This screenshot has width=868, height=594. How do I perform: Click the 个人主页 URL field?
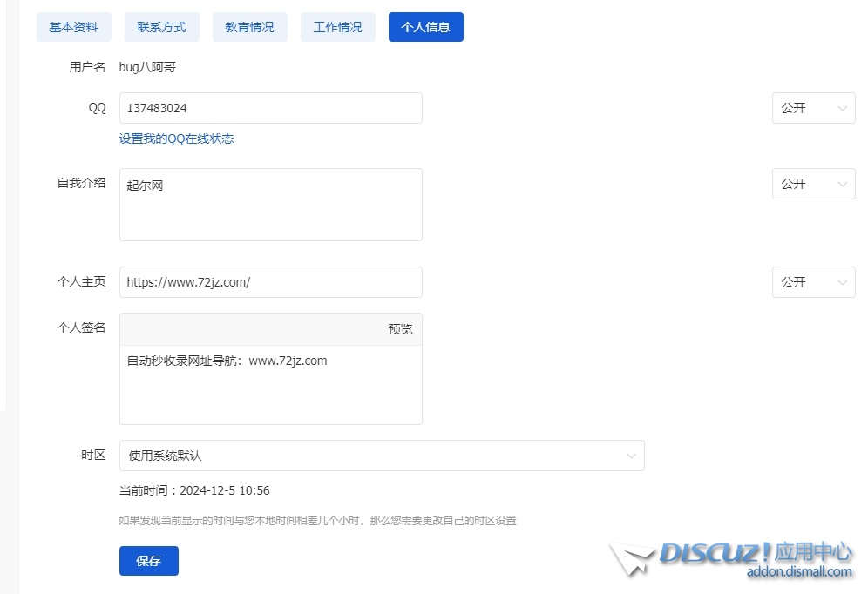(270, 282)
